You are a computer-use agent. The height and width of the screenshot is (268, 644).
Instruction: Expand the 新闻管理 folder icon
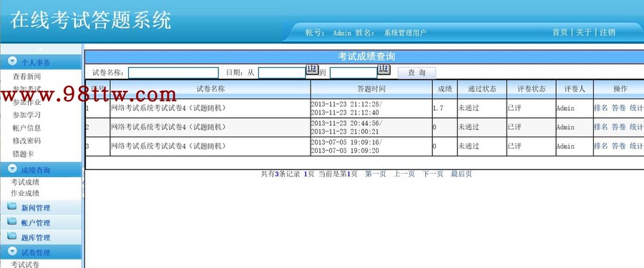(12, 207)
